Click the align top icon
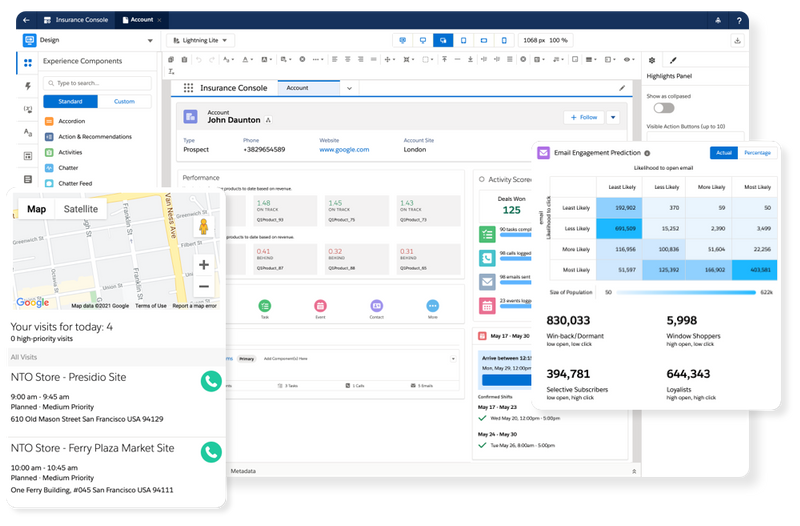The width and height of the screenshot is (800, 526). (444, 59)
